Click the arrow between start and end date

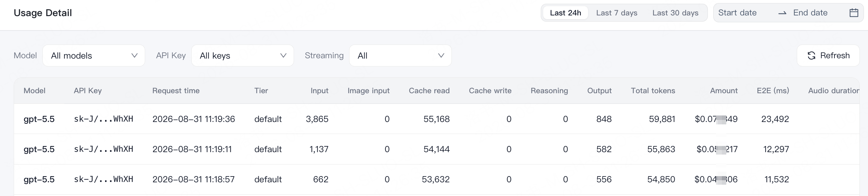click(782, 13)
